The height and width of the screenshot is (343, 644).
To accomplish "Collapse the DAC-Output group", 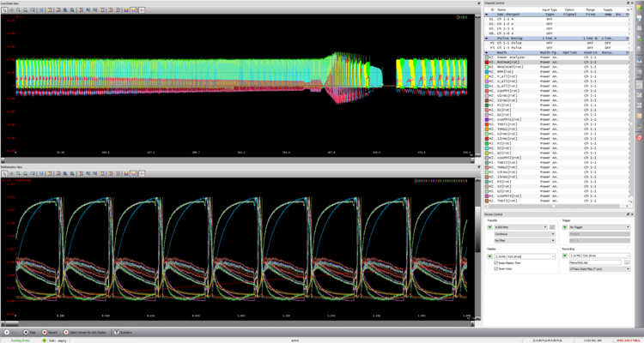I will 486,14.
